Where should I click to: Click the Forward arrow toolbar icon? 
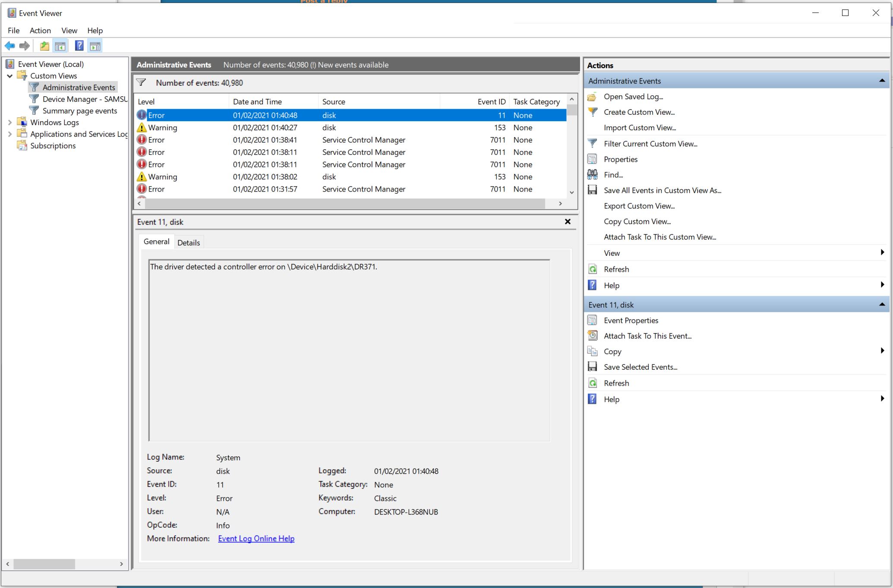pyautogui.click(x=25, y=46)
